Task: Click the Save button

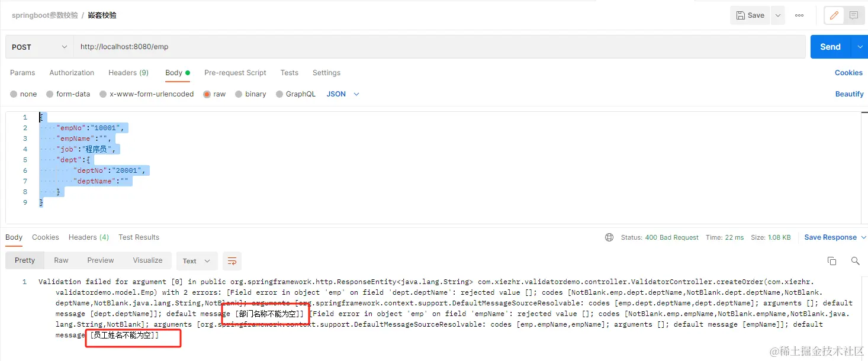Action: [750, 15]
